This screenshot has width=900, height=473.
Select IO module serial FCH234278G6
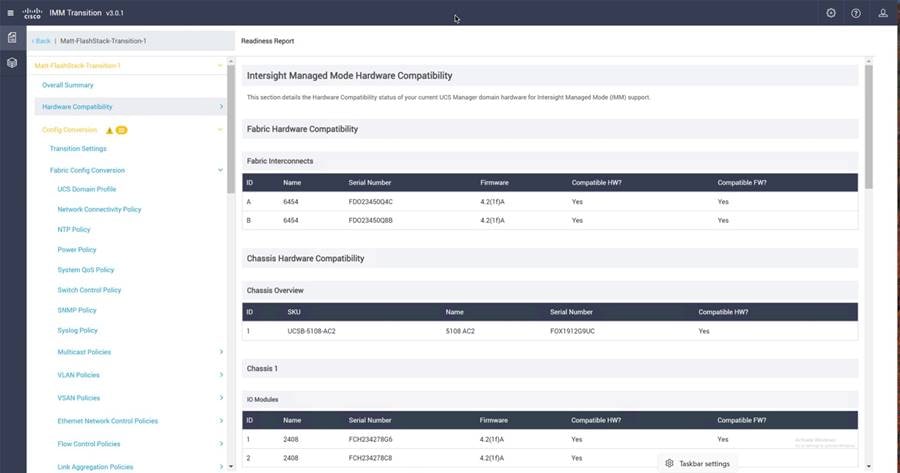[371, 439]
